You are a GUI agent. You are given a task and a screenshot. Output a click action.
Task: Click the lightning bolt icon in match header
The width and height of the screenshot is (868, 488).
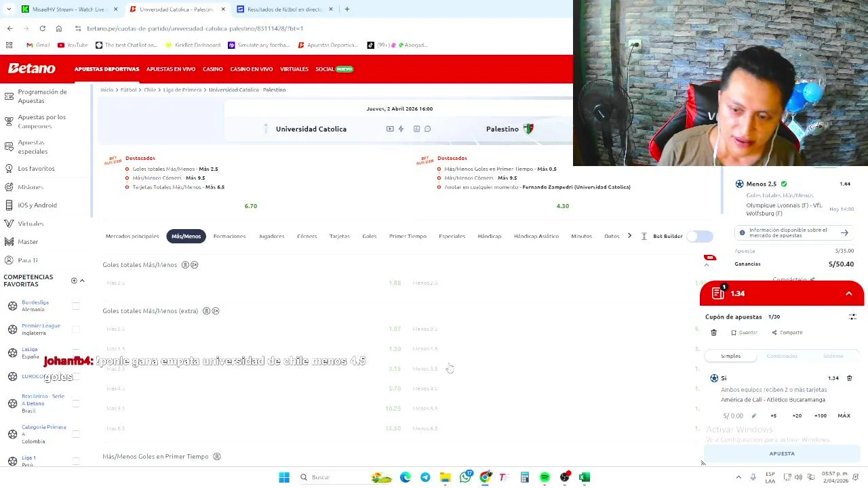401,129
